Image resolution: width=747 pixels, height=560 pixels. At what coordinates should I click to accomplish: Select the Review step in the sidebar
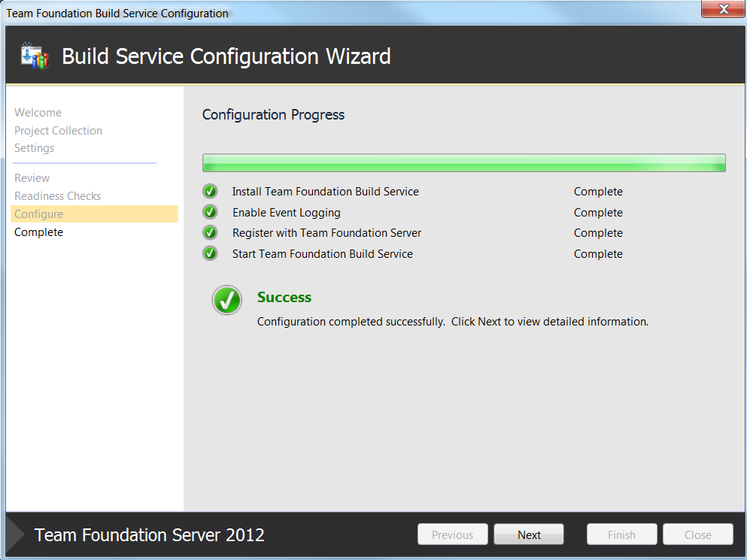point(32,178)
